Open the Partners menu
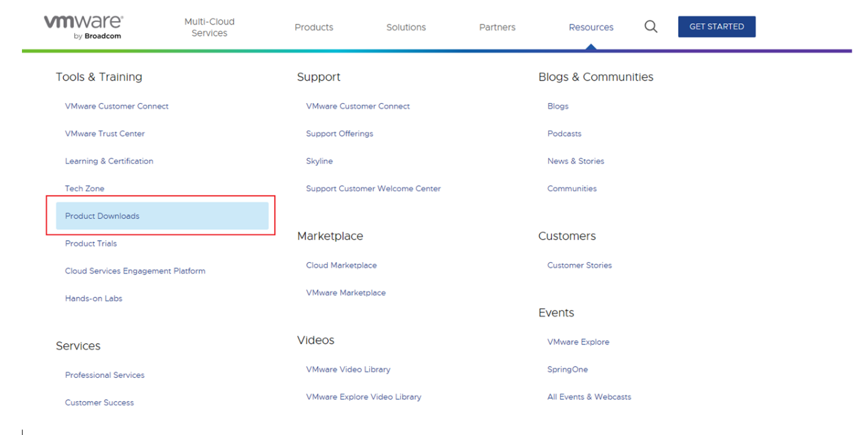This screenshot has width=868, height=435. point(497,27)
